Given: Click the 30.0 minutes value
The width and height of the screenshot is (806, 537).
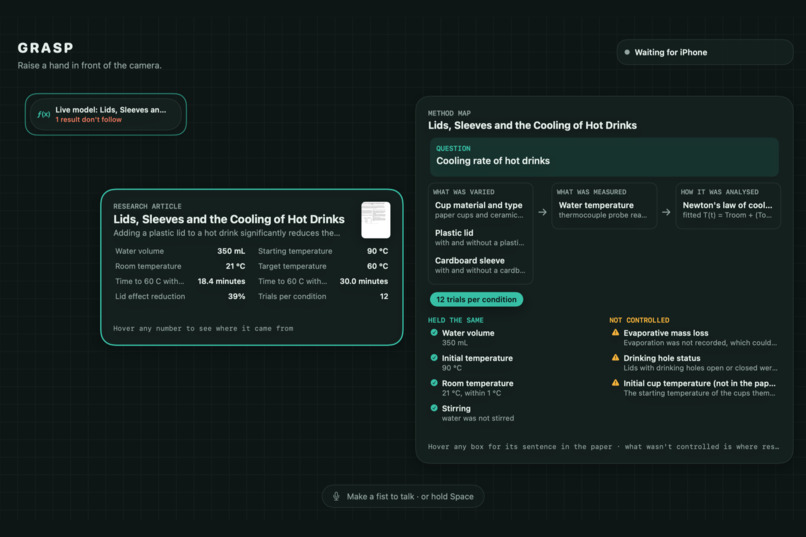Looking at the screenshot, I should click(364, 281).
